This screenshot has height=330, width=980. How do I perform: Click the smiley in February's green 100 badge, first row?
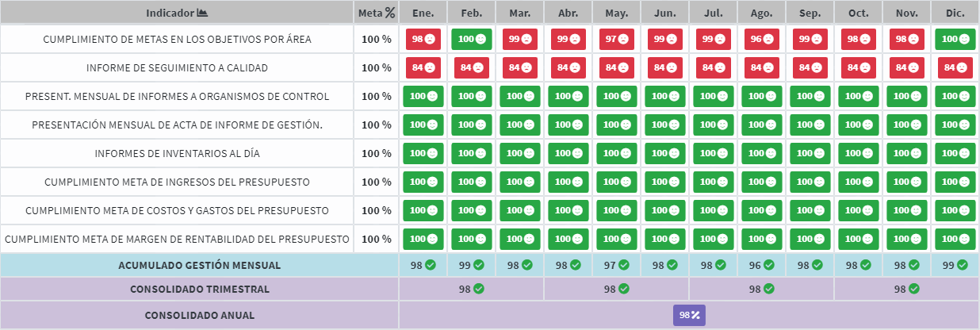click(480, 39)
